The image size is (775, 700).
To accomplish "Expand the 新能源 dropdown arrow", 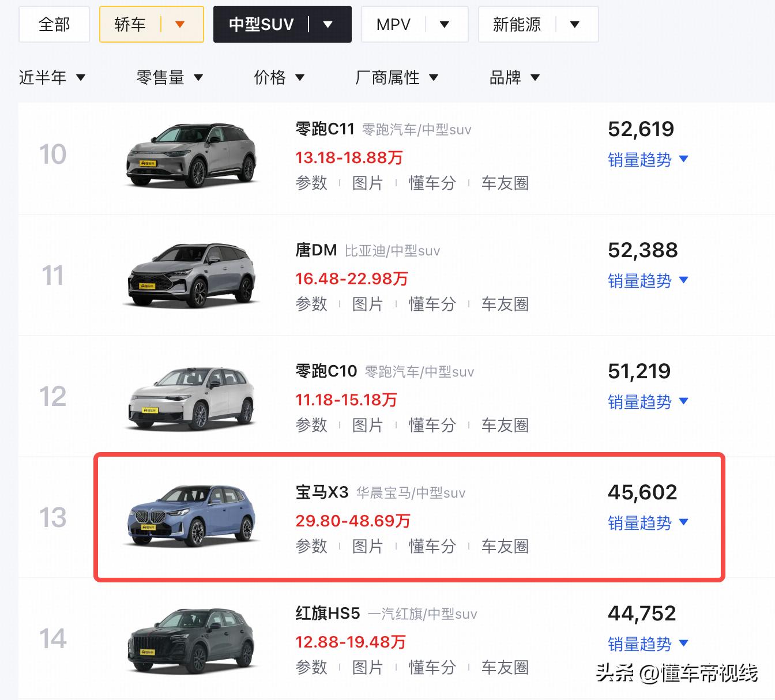I will coord(574,24).
